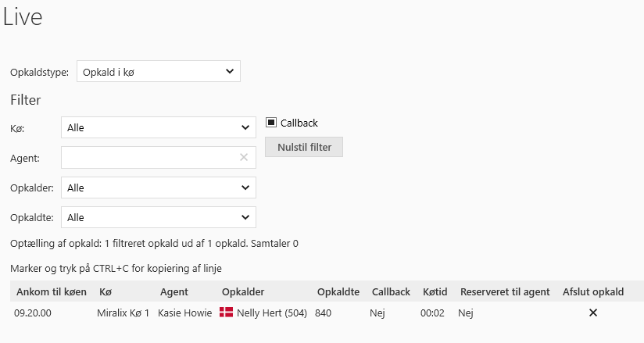
Task: Toggle the Callback checkbox
Action: 271,123
